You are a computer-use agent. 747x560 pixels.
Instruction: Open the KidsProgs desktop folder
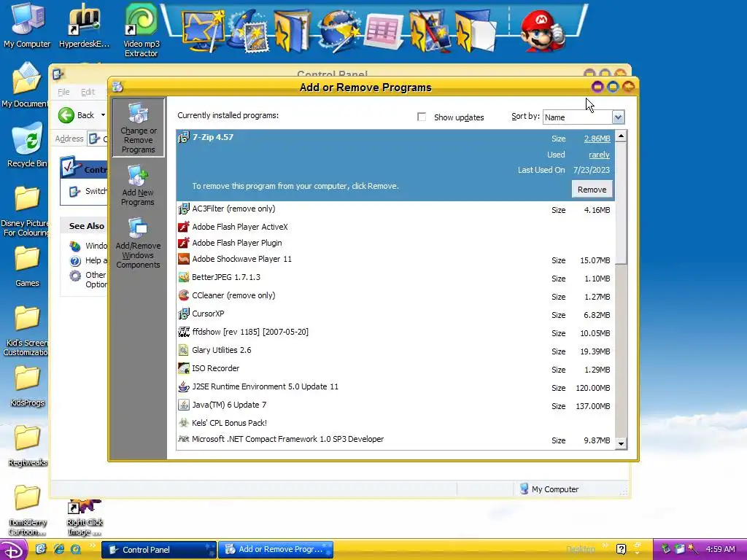click(27, 386)
